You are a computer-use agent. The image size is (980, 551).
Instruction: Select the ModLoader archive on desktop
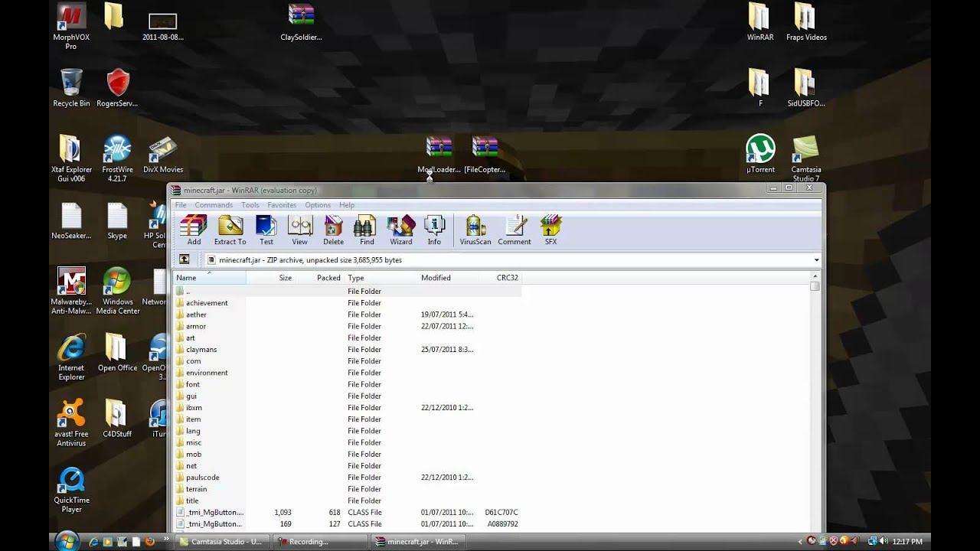coord(439,155)
